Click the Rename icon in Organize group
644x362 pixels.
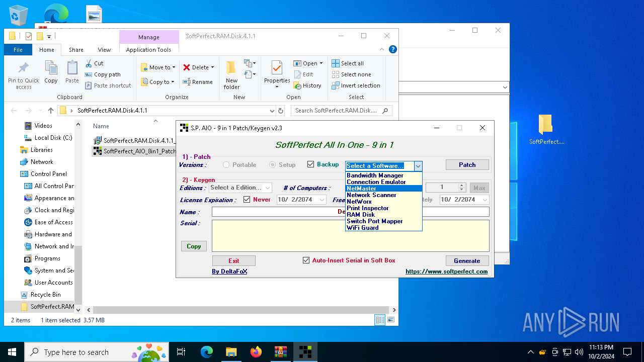187,82
